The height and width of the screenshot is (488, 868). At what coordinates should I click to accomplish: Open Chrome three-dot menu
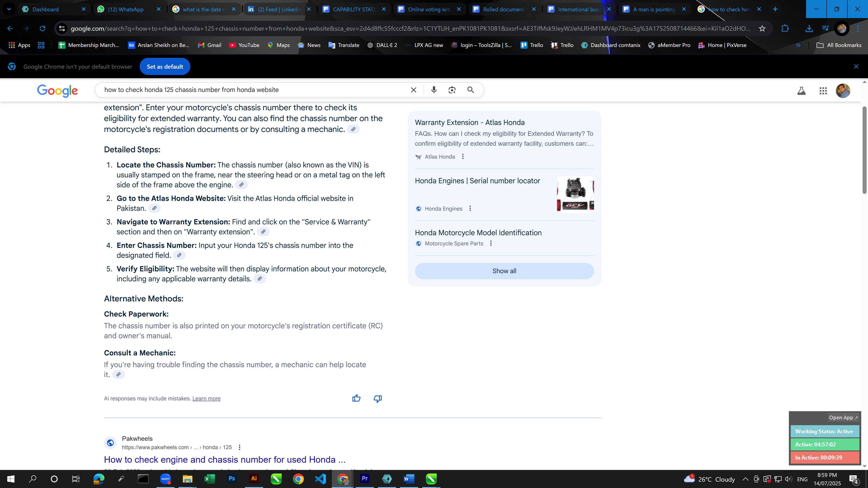coord(858,29)
